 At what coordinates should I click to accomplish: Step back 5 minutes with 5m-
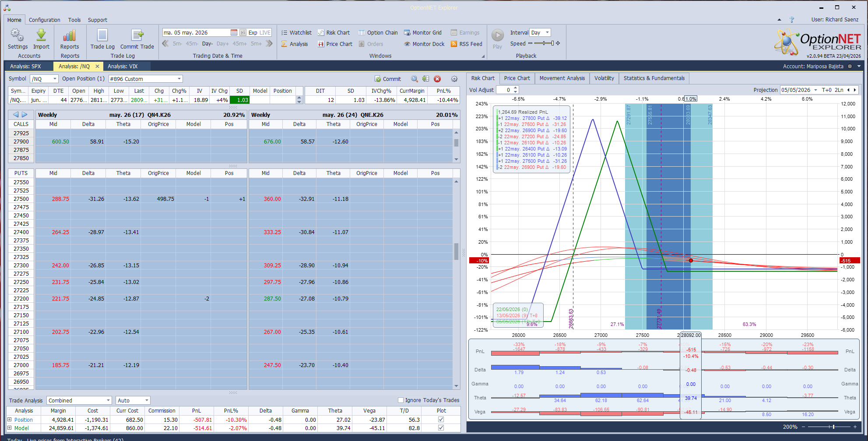point(177,44)
